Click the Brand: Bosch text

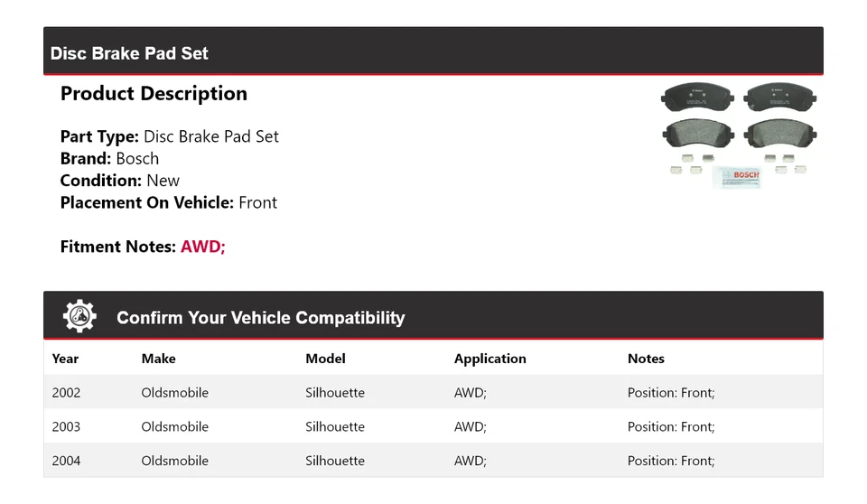(109, 159)
